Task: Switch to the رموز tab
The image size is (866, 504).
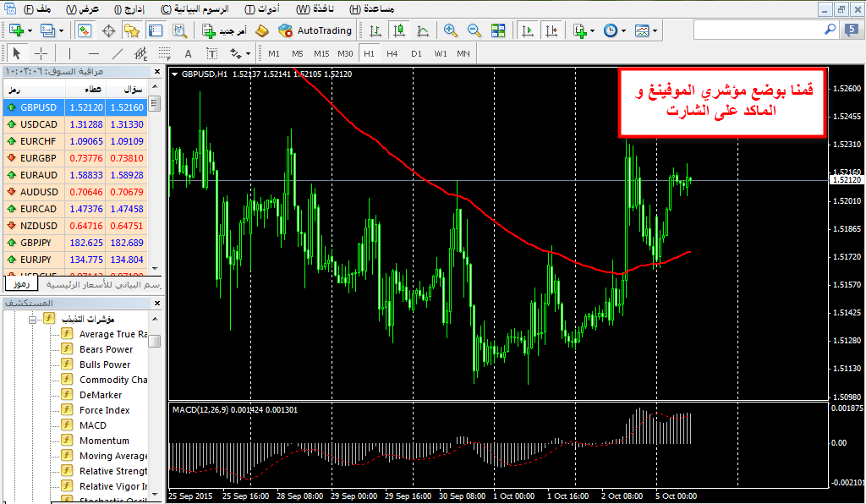Action: point(21,284)
